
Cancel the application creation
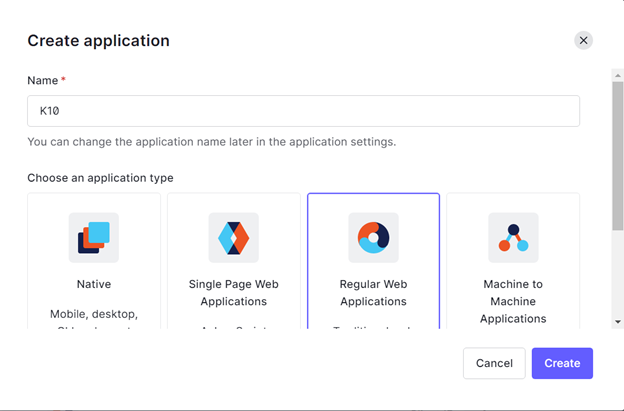[x=494, y=363]
